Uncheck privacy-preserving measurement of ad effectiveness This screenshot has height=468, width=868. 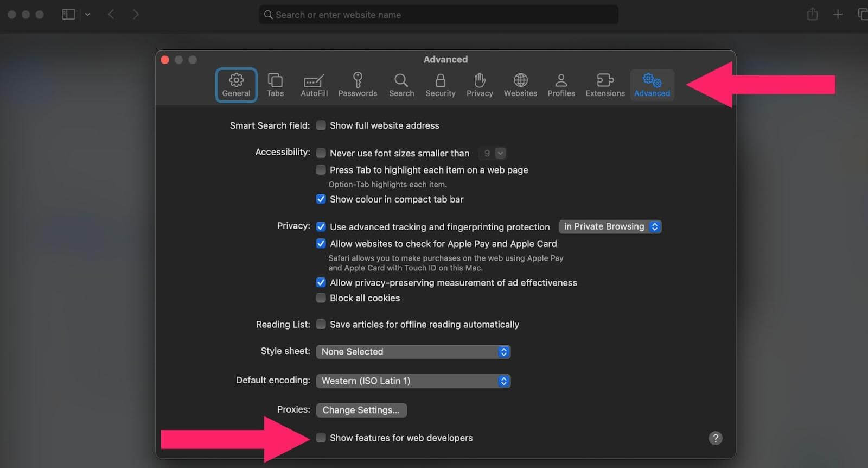pyautogui.click(x=321, y=283)
